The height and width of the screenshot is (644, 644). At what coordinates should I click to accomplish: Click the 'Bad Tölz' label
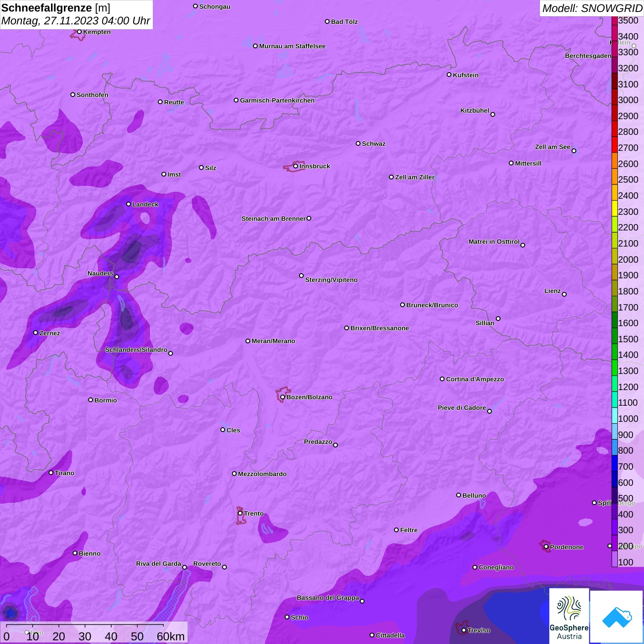tap(345, 22)
